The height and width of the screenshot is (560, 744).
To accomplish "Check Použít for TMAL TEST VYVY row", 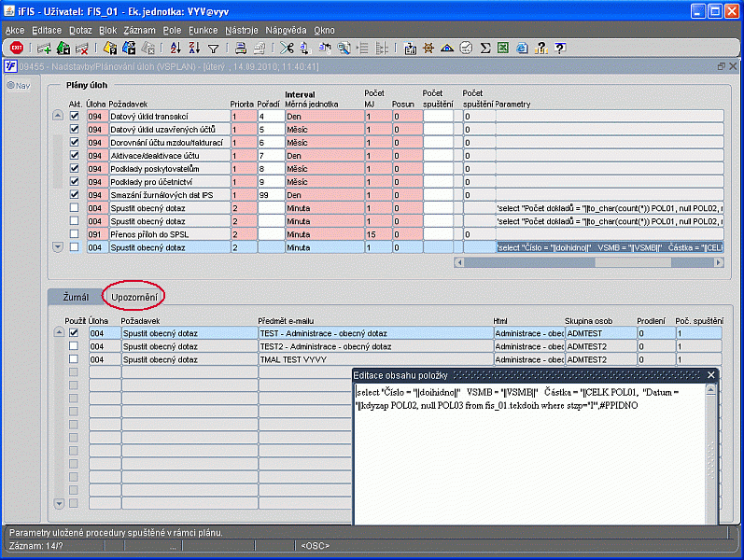I will 74,359.
